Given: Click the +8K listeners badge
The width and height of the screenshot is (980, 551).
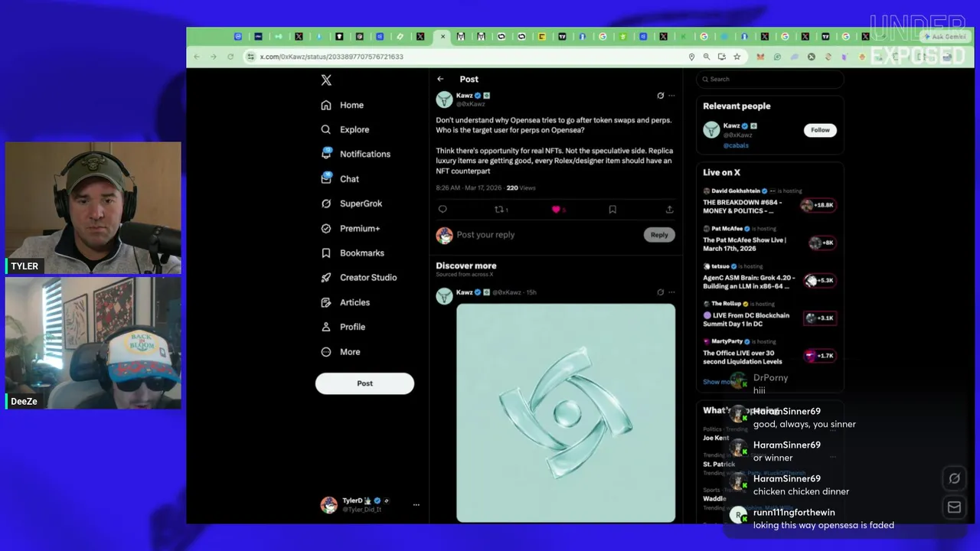Looking at the screenshot, I should pos(822,243).
